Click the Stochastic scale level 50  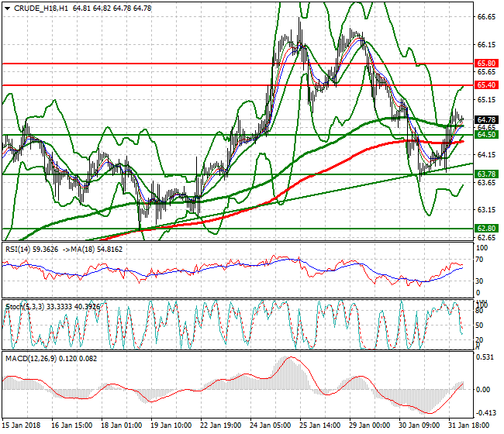point(479,325)
